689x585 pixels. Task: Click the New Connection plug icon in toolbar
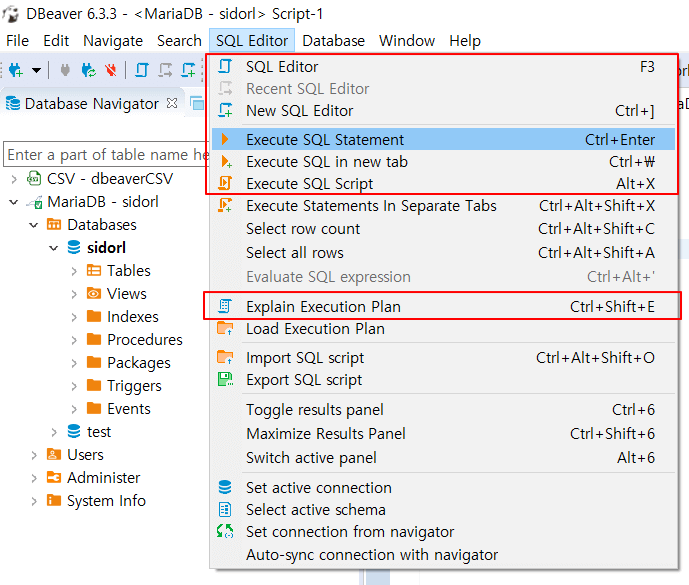click(15, 70)
